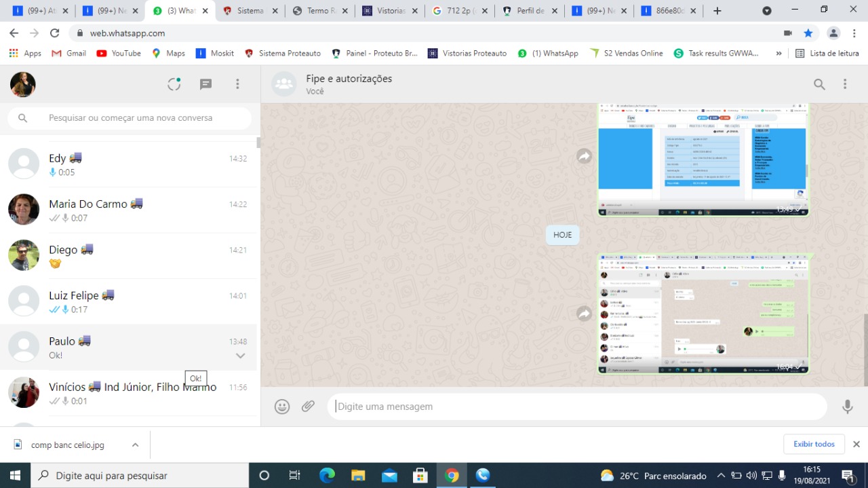Open download options for comp banc celio.jpg
Viewport: 868px width, 488px height.
[x=135, y=445]
